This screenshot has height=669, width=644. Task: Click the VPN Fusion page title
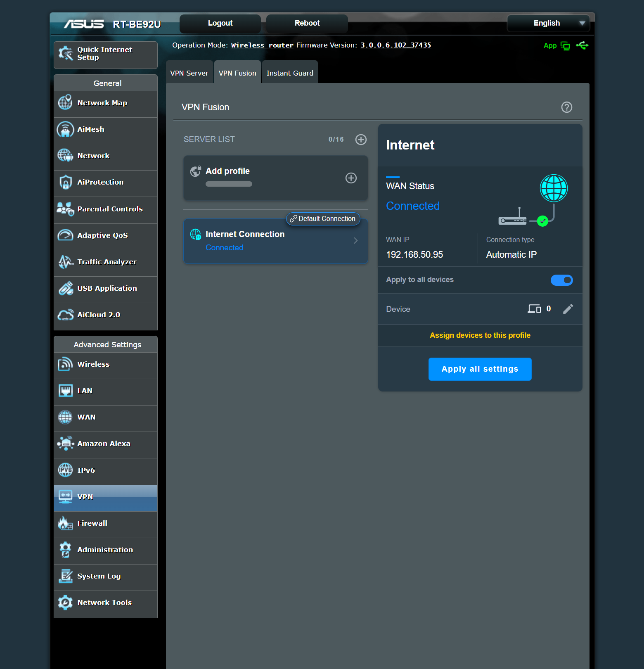[x=205, y=107]
